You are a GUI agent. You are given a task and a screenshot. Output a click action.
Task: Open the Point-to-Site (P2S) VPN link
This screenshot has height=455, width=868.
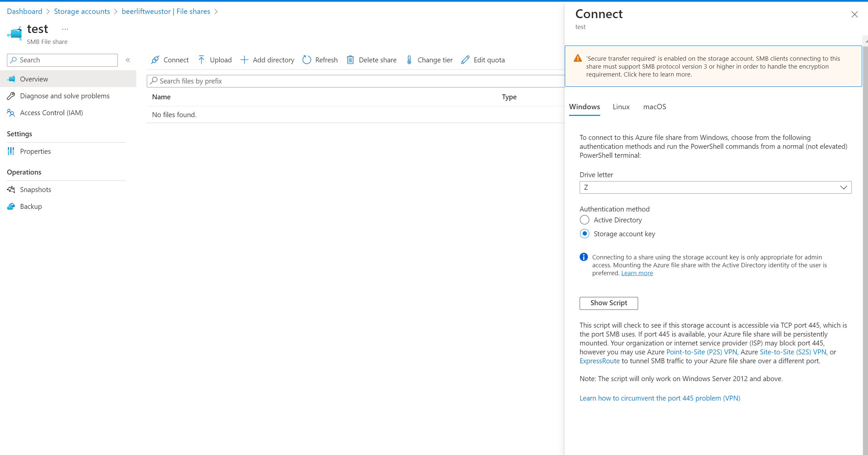(702, 352)
